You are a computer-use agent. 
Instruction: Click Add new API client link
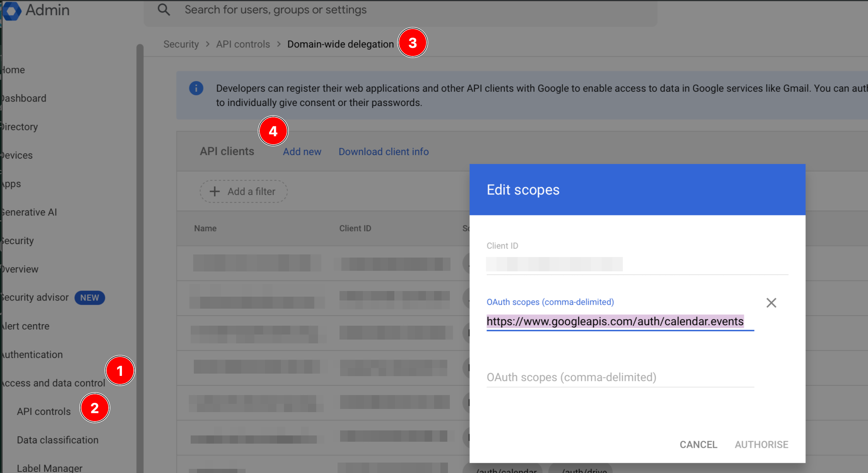(x=302, y=152)
